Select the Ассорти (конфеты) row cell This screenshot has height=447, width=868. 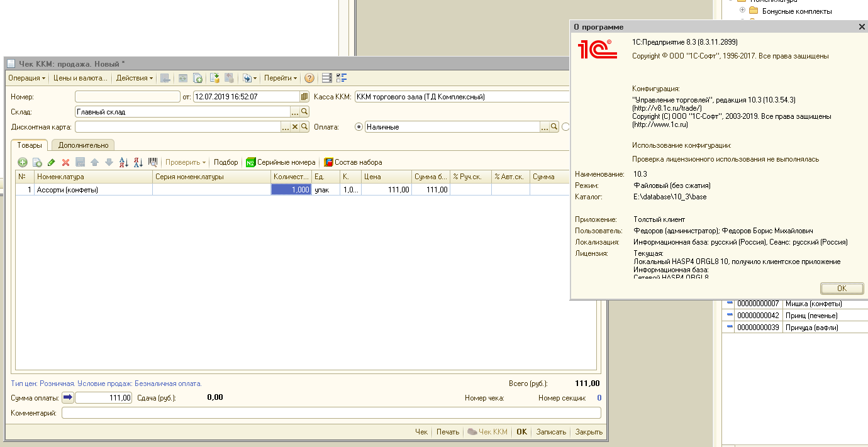(94, 189)
